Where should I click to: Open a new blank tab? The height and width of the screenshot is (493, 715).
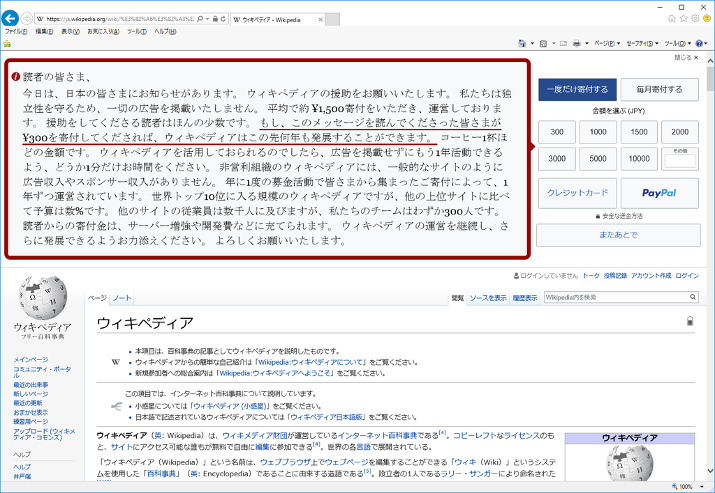click(x=333, y=20)
